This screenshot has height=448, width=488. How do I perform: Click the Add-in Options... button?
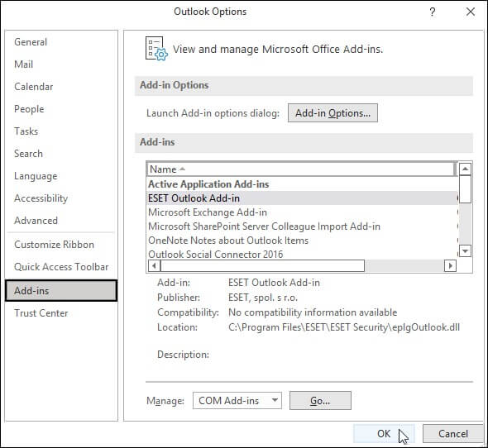(x=333, y=113)
